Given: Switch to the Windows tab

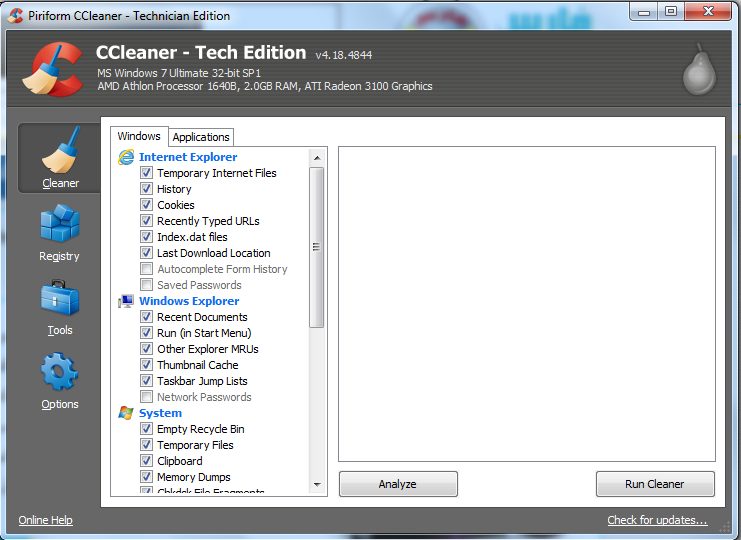Looking at the screenshot, I should pos(139,136).
